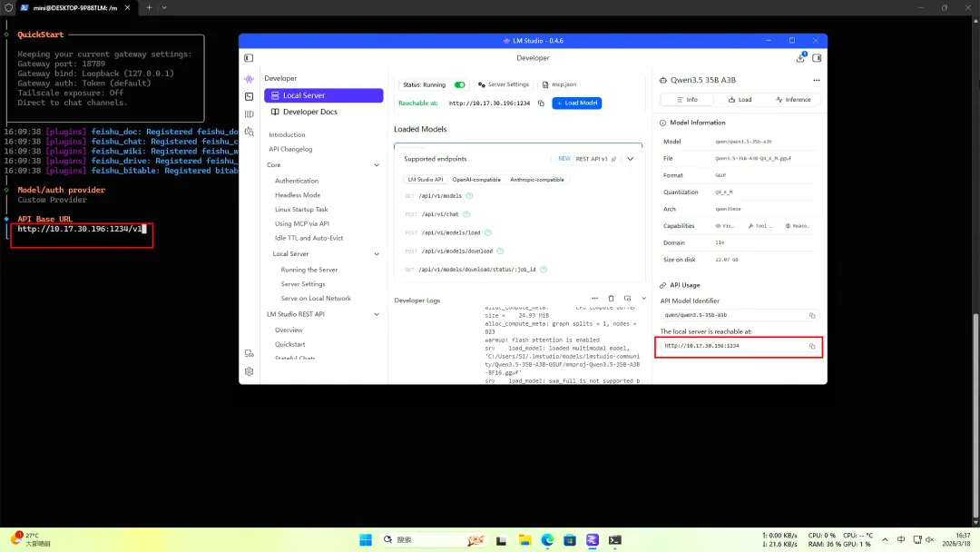This screenshot has width=980, height=552.
Task: Open Qwen3.5 35B A3B more options menu
Action: [817, 80]
